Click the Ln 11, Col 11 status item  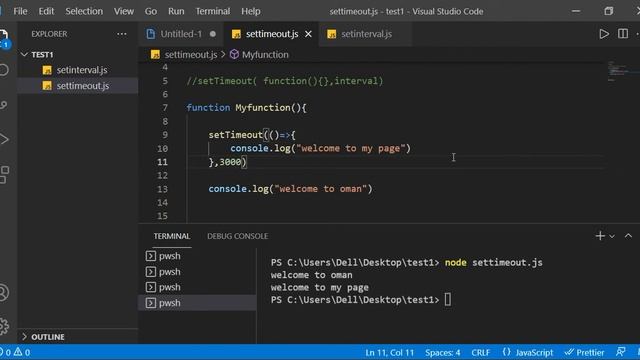coord(389,352)
